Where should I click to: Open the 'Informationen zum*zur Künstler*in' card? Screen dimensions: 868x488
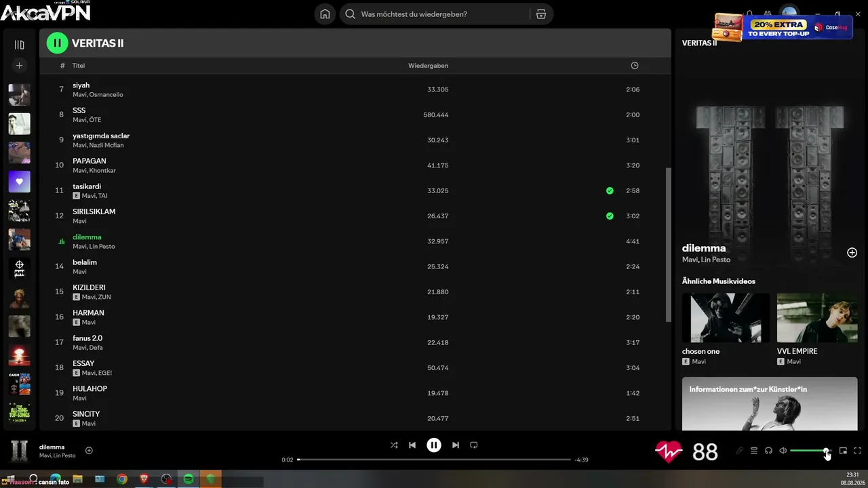point(770,404)
